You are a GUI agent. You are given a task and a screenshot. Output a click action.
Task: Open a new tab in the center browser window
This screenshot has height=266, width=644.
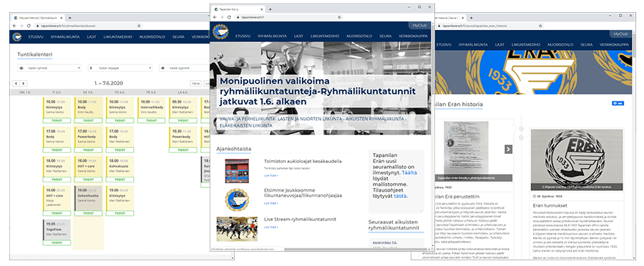pyautogui.click(x=270, y=9)
